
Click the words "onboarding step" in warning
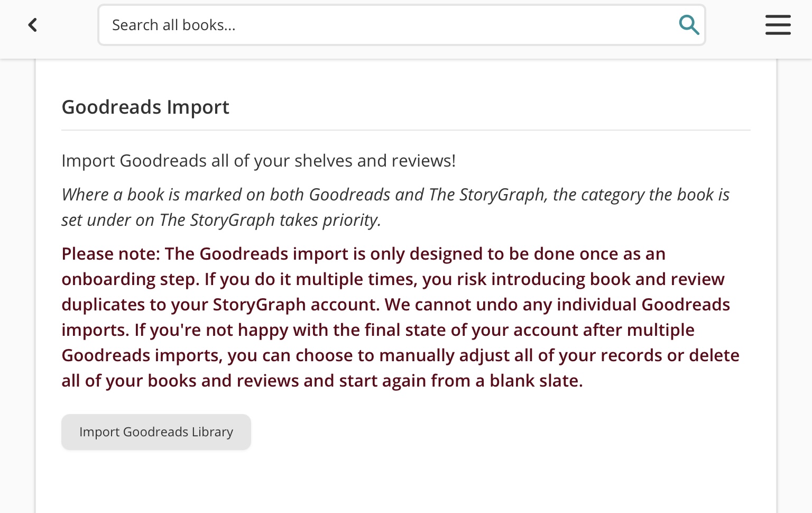(130, 279)
